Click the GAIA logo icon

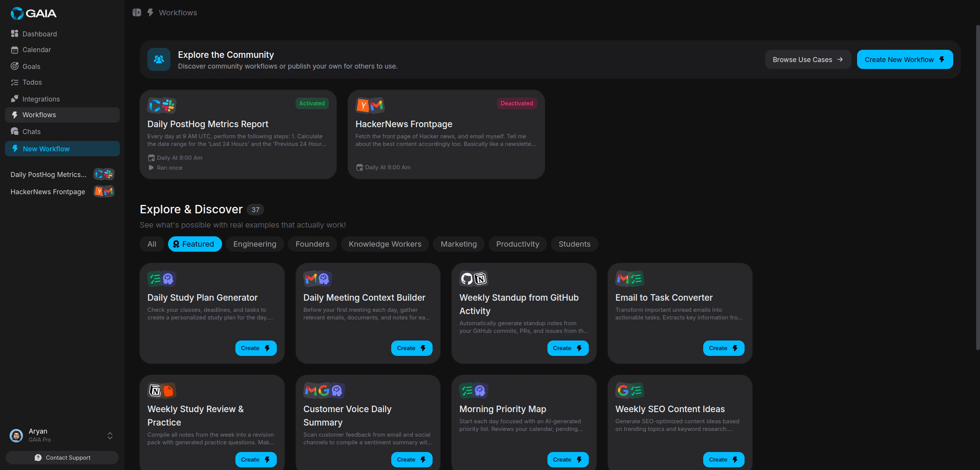coord(16,13)
